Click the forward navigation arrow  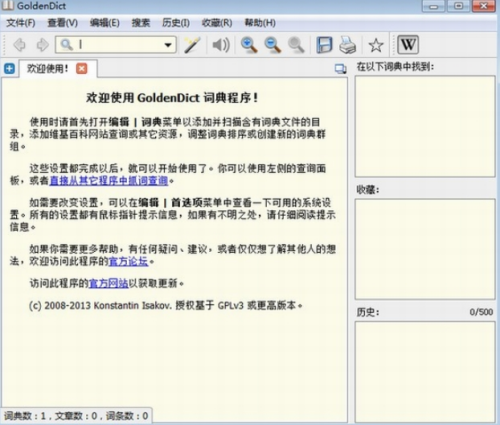pos(42,45)
